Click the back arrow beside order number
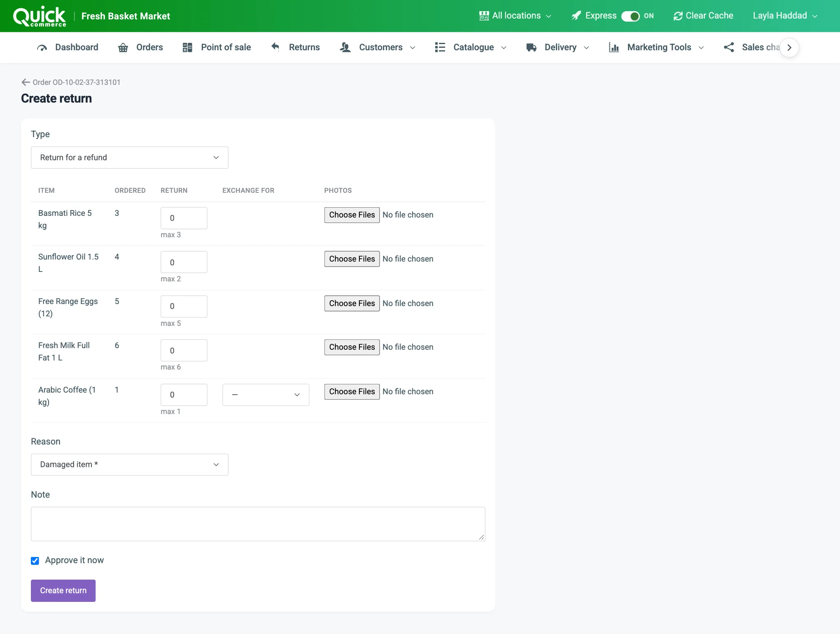The height and width of the screenshot is (634, 840). click(26, 82)
